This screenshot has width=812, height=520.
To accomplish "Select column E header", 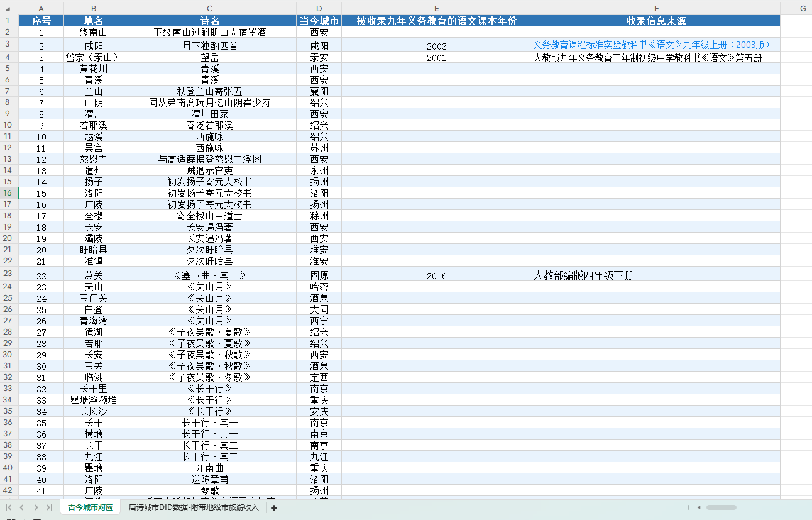I will tap(437, 9).
